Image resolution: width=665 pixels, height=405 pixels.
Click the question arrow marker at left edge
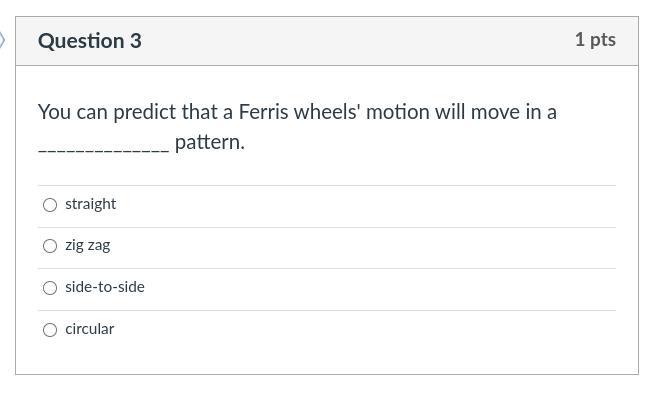[x=3, y=40]
